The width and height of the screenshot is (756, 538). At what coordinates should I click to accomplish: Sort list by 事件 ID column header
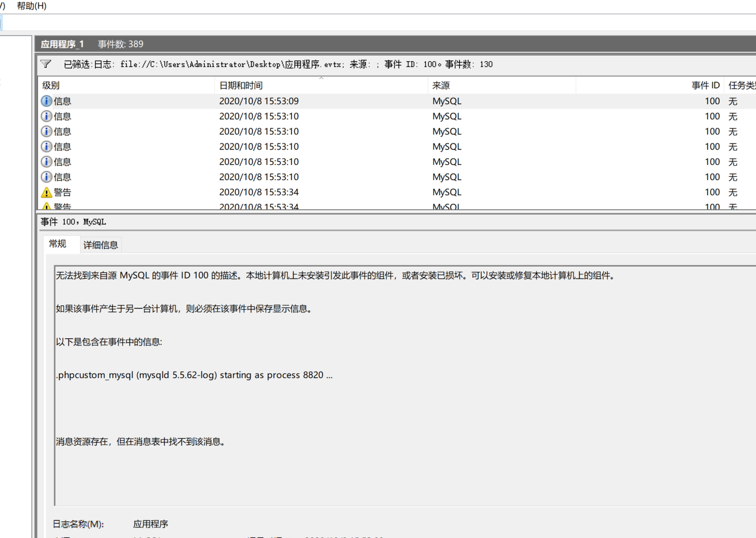(705, 86)
